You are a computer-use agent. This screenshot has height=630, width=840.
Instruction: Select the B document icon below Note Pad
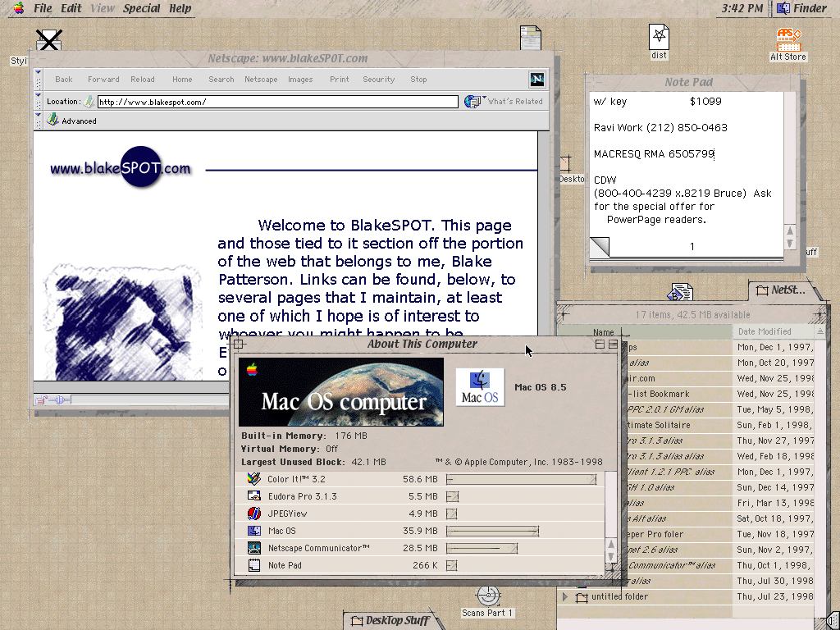pyautogui.click(x=680, y=292)
